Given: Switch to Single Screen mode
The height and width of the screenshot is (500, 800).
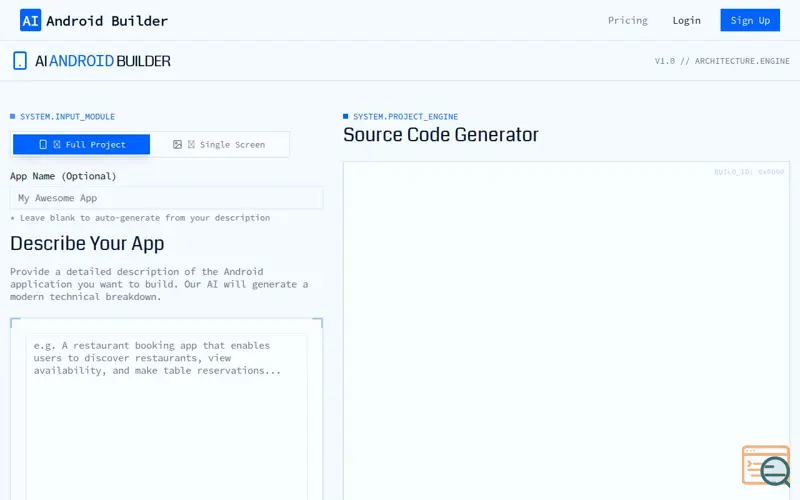Looking at the screenshot, I should [x=219, y=144].
